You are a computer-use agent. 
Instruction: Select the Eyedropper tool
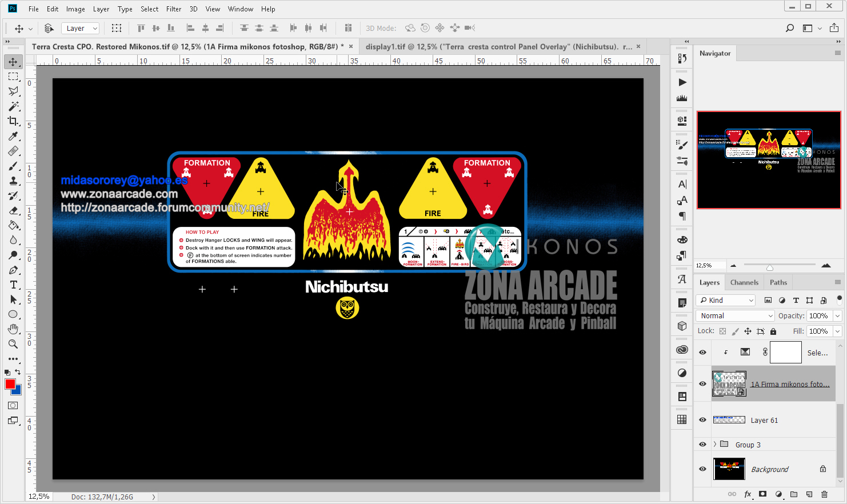click(13, 136)
